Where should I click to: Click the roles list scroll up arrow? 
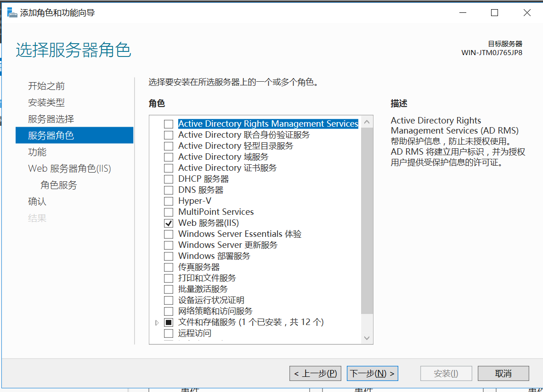[367, 122]
